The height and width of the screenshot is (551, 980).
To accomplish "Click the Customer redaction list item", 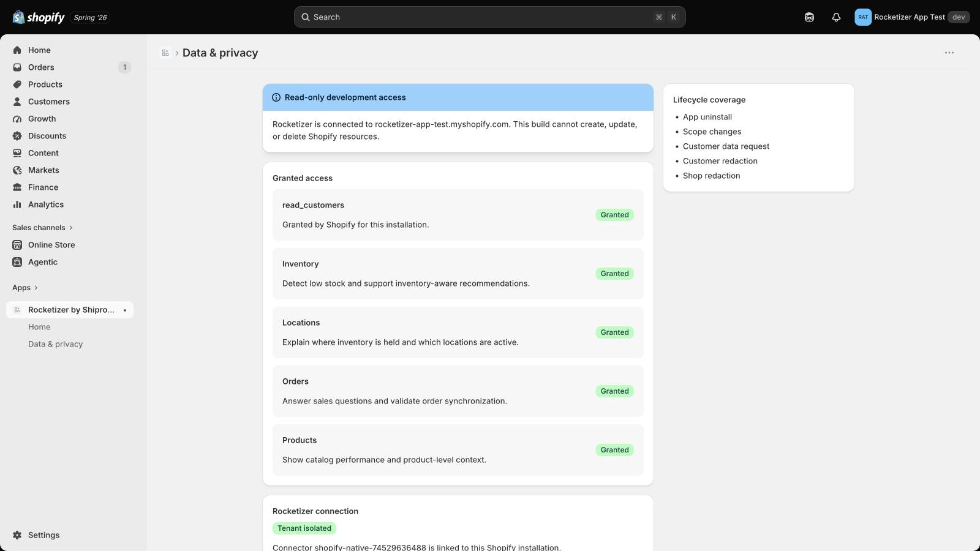I will pos(720,161).
